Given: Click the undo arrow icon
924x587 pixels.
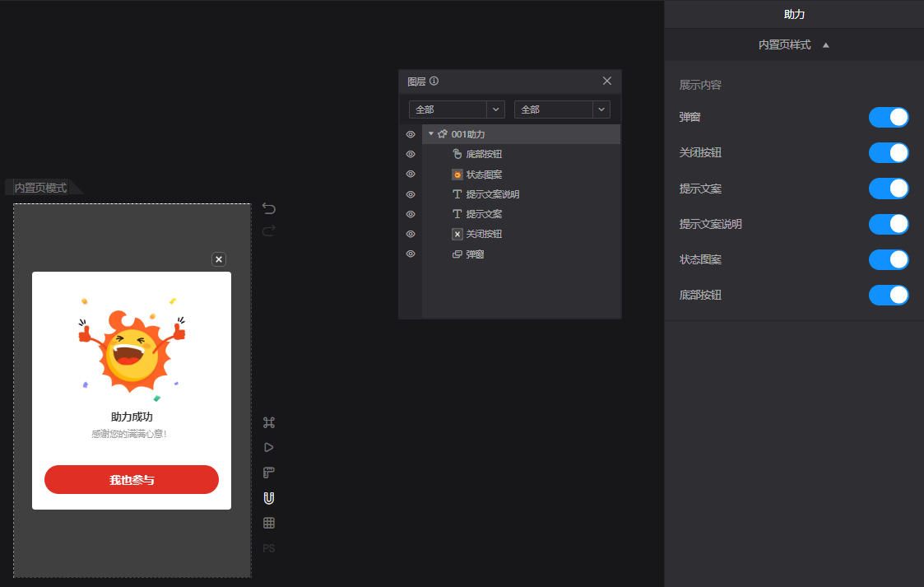Looking at the screenshot, I should click(x=269, y=208).
